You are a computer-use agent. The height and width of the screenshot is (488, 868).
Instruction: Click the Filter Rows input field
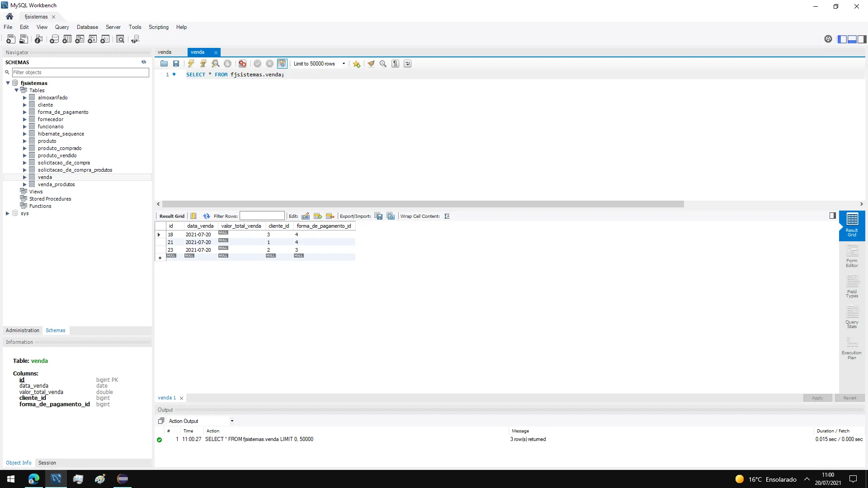[x=262, y=216]
